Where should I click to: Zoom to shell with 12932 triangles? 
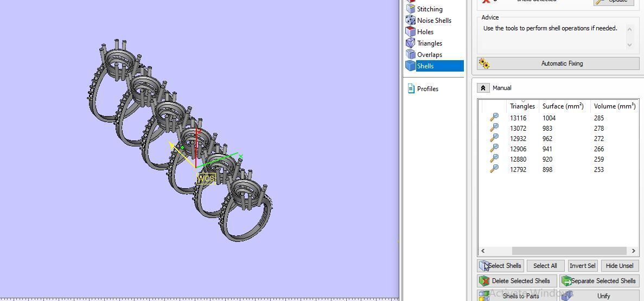point(494,138)
